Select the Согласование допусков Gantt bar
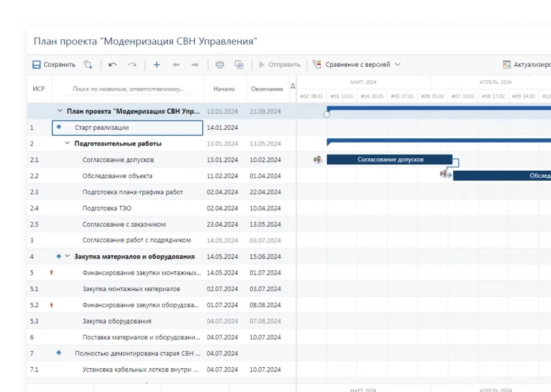The height and width of the screenshot is (392, 551). click(390, 159)
